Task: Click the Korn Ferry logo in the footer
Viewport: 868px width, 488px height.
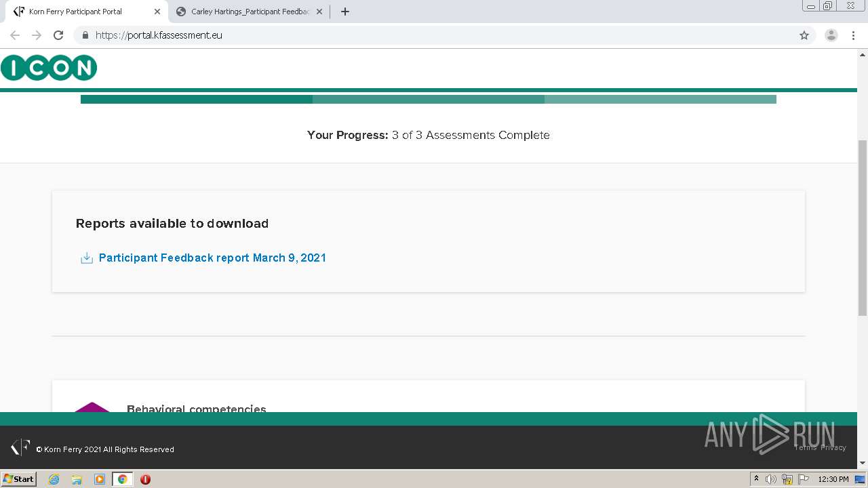Action: pyautogui.click(x=20, y=447)
